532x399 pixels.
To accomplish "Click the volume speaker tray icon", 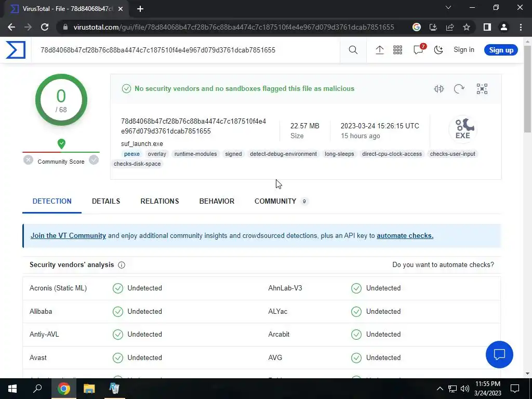I will 465,389.
